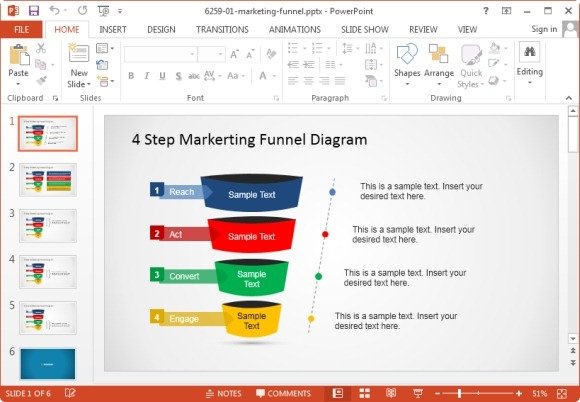Viewport: 580px width, 402px height.
Task: Click the Reset slide icon
Action: coord(102,65)
